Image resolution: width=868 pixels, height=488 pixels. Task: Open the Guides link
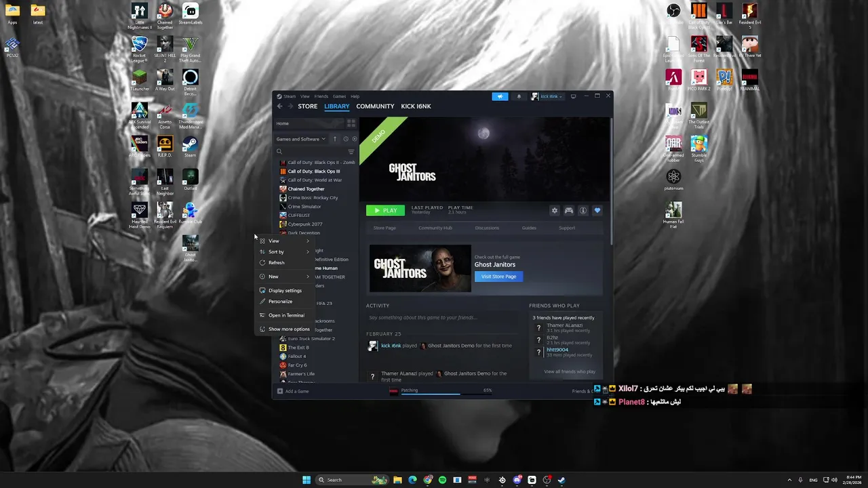pos(529,228)
